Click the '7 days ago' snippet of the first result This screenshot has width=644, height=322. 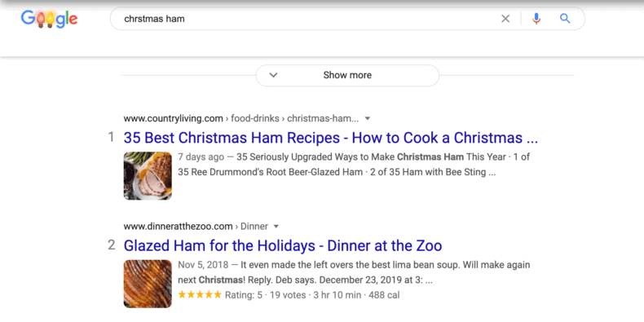tap(201, 157)
